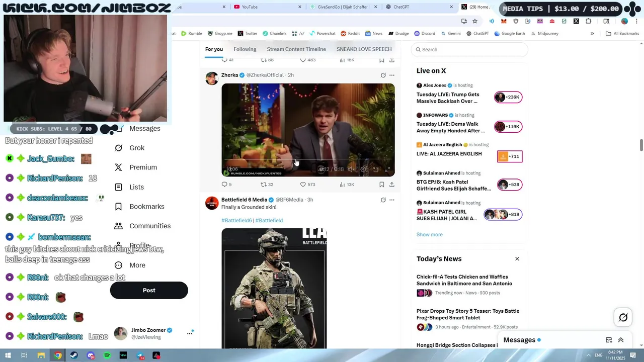The height and width of the screenshot is (362, 644).
Task: Open Grok from the X sidebar
Action: pyautogui.click(x=129, y=148)
